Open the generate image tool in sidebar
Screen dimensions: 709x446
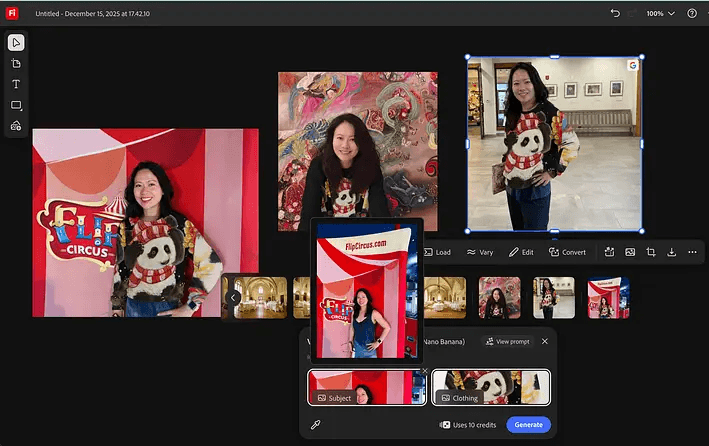[x=16, y=126]
